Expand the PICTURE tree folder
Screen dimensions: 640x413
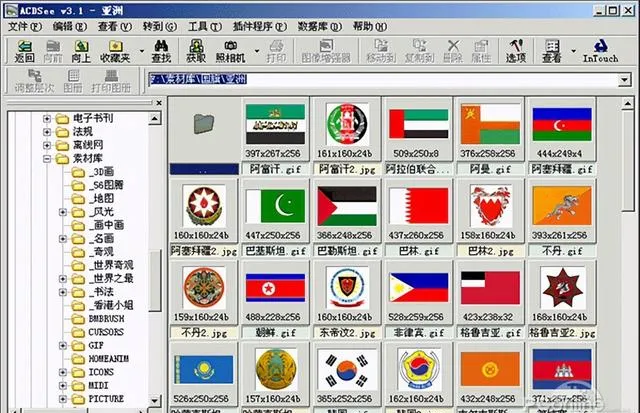(x=62, y=399)
